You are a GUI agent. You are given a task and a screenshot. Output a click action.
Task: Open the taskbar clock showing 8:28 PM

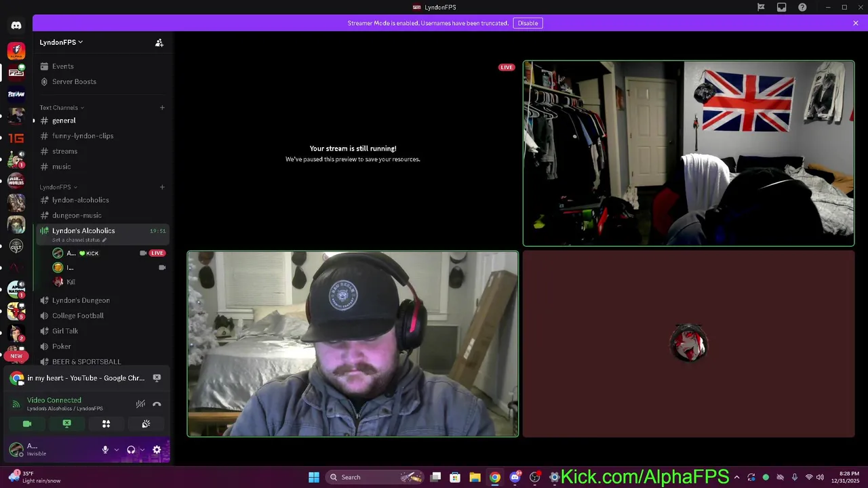[849, 477]
